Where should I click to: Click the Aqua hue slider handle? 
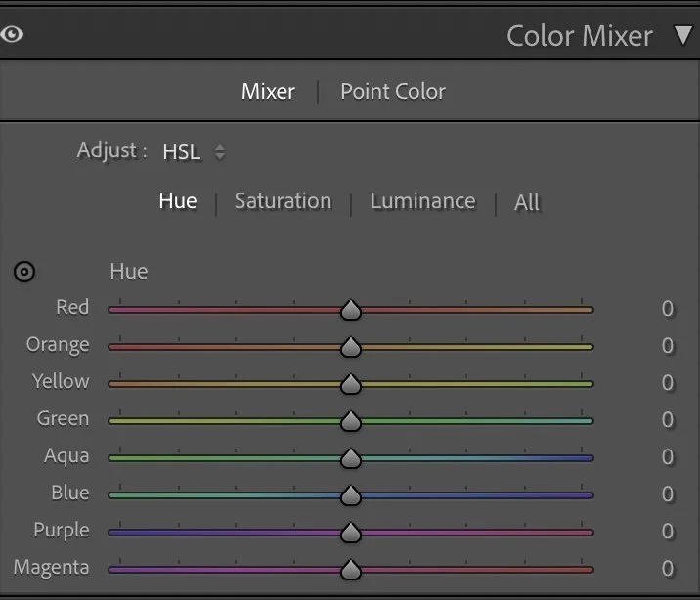(351, 458)
